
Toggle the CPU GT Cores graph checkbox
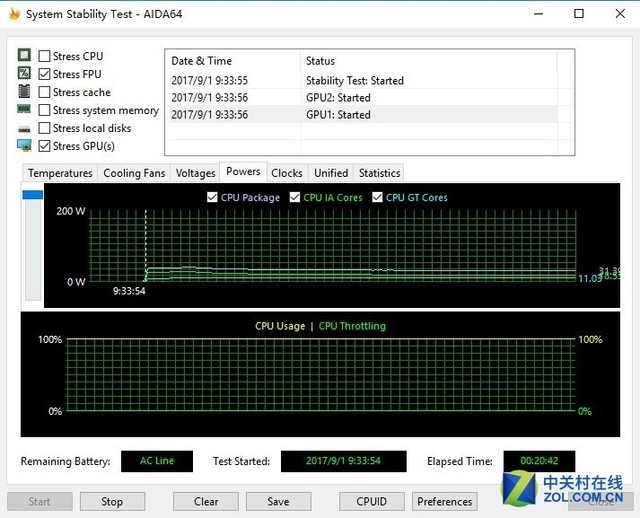coord(377,197)
